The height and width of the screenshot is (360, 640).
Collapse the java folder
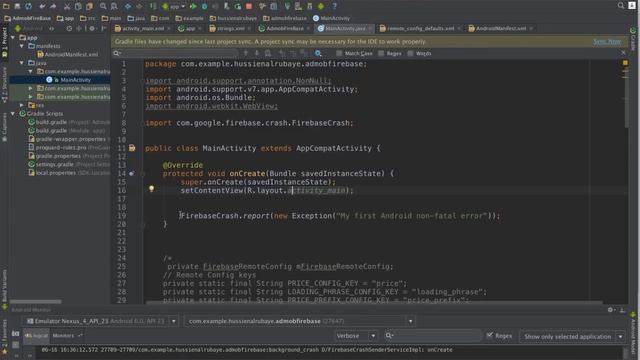click(22, 63)
